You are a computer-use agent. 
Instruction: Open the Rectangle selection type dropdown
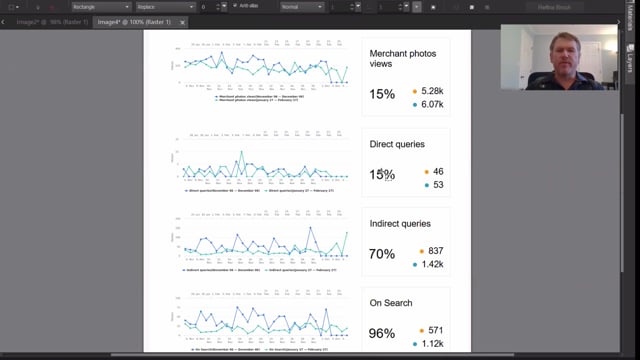click(x=101, y=7)
